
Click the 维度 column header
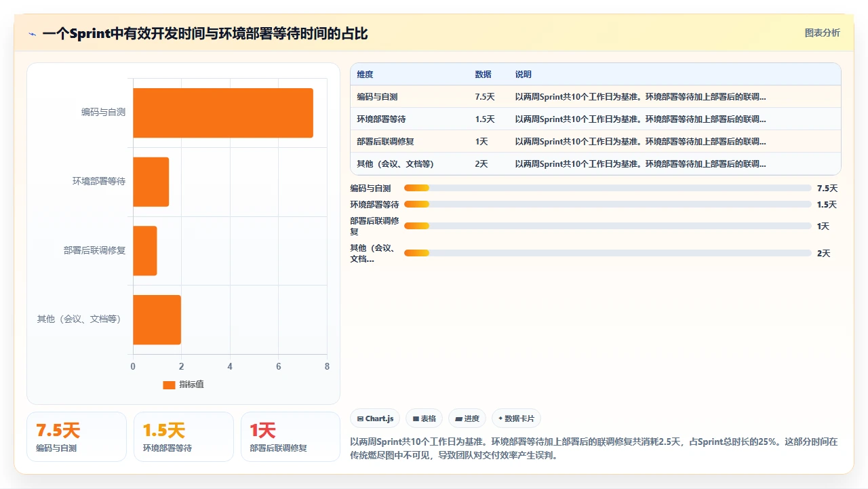tap(365, 75)
